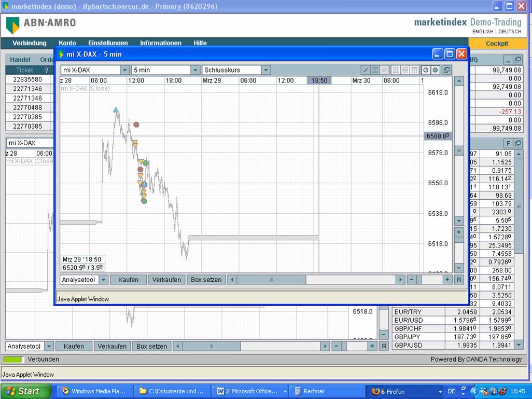Open the Hilfe menu
Viewport: 532px width, 399px height.
pos(200,43)
